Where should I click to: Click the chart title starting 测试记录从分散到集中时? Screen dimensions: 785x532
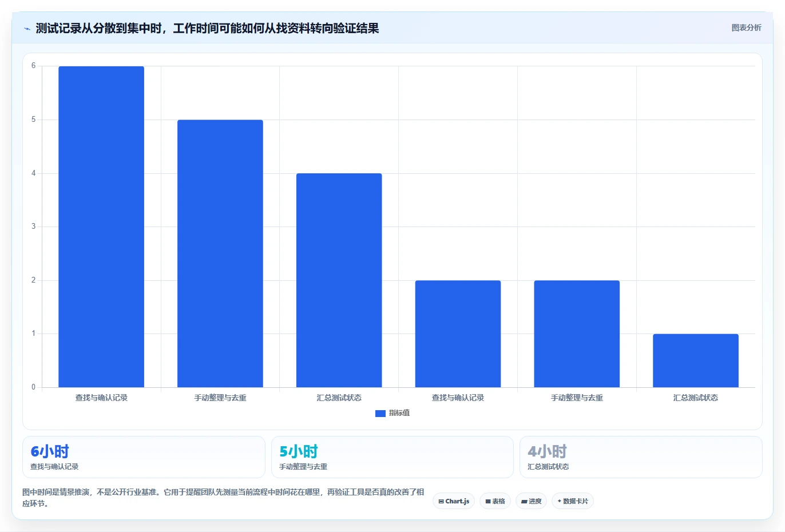pyautogui.click(x=207, y=29)
